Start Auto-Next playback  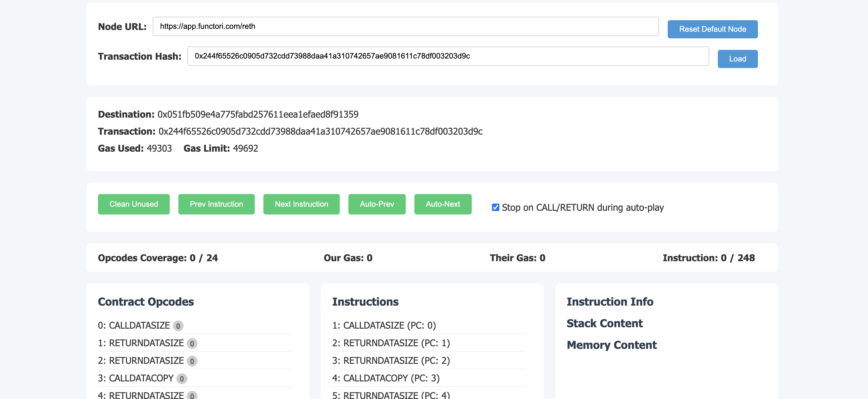tap(442, 204)
